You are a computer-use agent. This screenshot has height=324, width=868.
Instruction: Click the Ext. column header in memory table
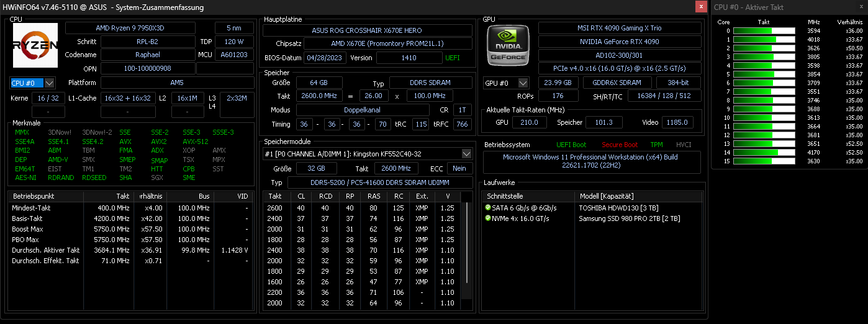(x=422, y=196)
